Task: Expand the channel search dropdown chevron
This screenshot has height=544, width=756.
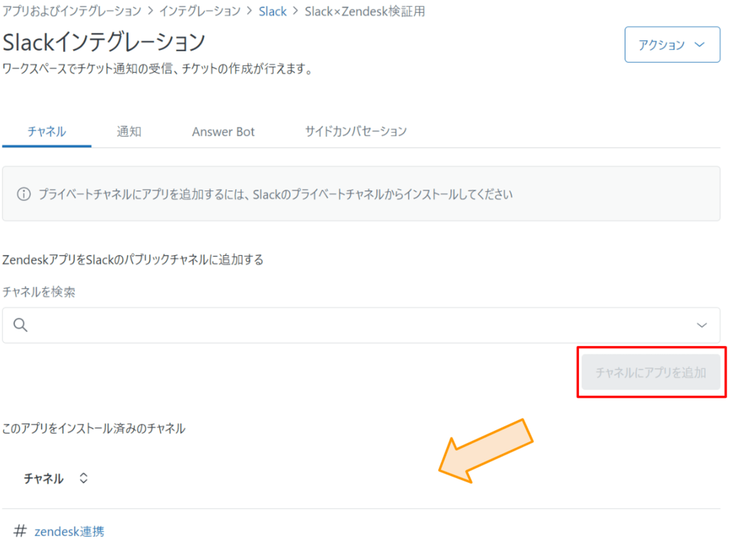Action: 702,325
